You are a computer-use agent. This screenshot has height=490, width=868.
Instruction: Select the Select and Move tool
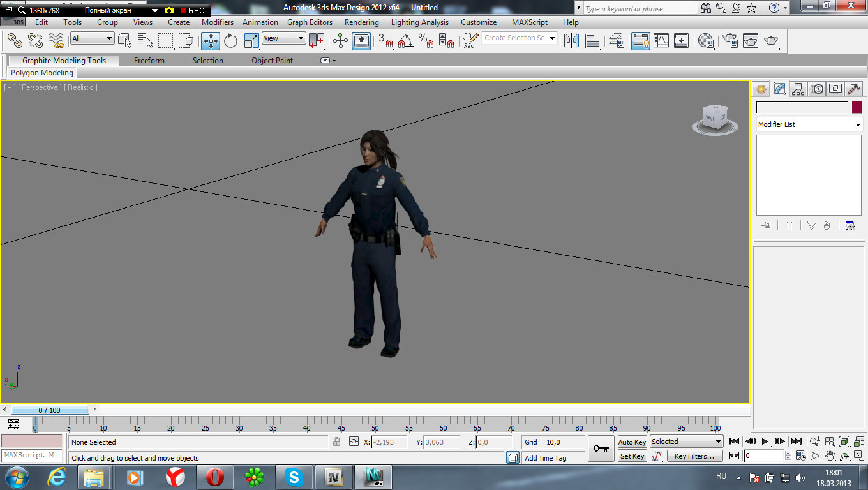pos(211,41)
